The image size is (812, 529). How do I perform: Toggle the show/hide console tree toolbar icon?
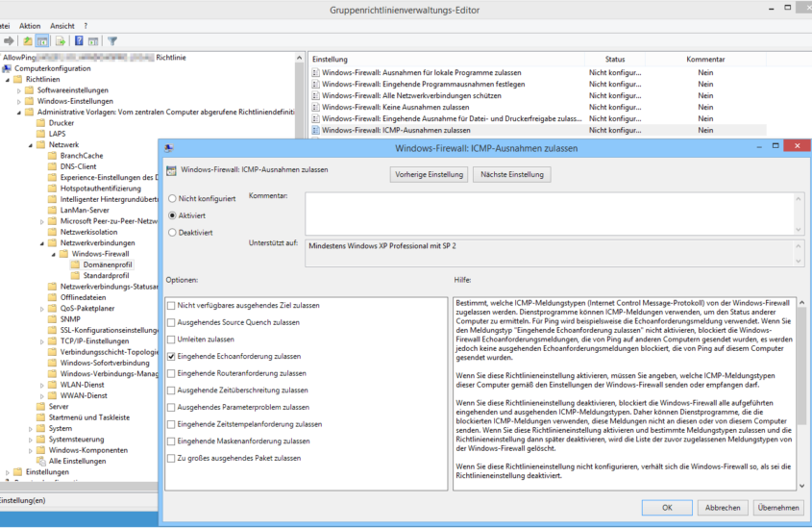42,41
